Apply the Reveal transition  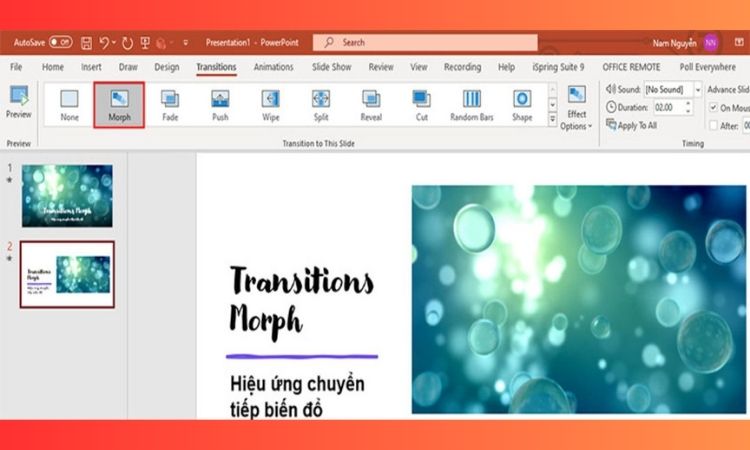[x=371, y=105]
